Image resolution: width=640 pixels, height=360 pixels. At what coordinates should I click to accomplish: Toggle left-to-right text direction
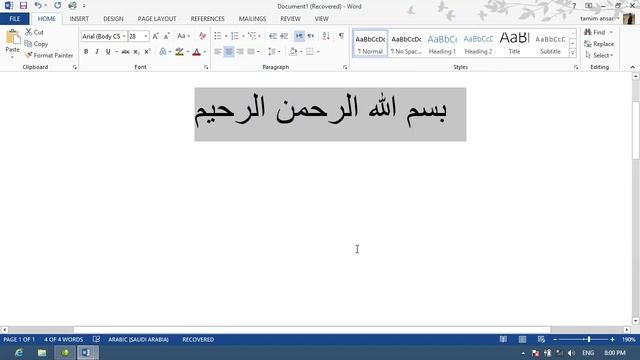pos(299,36)
